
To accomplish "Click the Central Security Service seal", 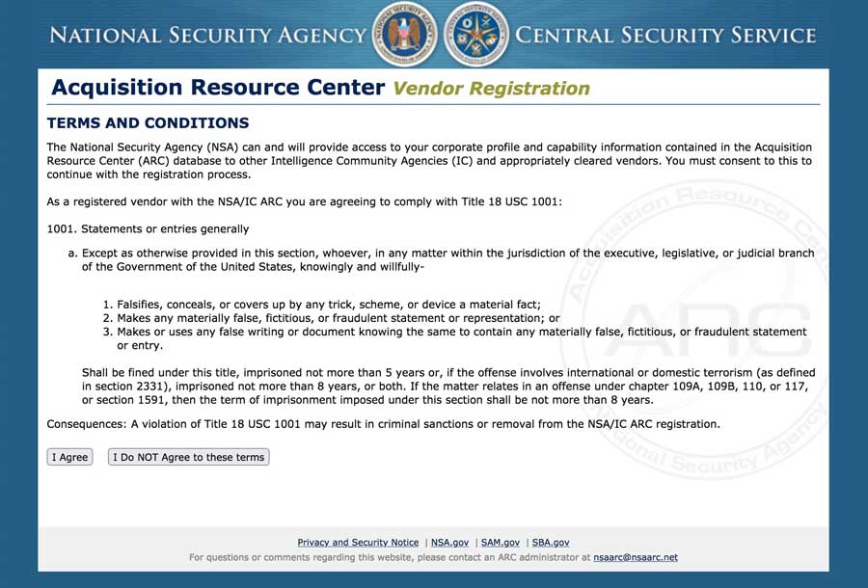I will (x=476, y=35).
